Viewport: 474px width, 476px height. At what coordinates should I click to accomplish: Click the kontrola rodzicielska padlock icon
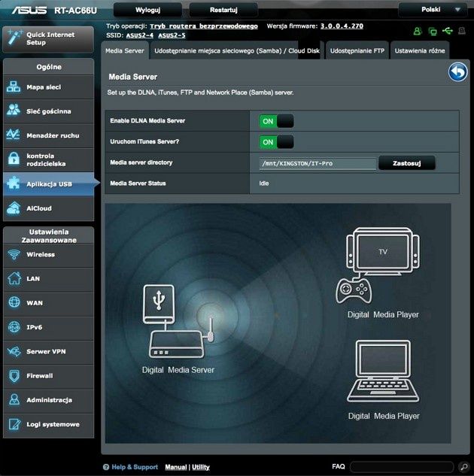[x=14, y=159]
